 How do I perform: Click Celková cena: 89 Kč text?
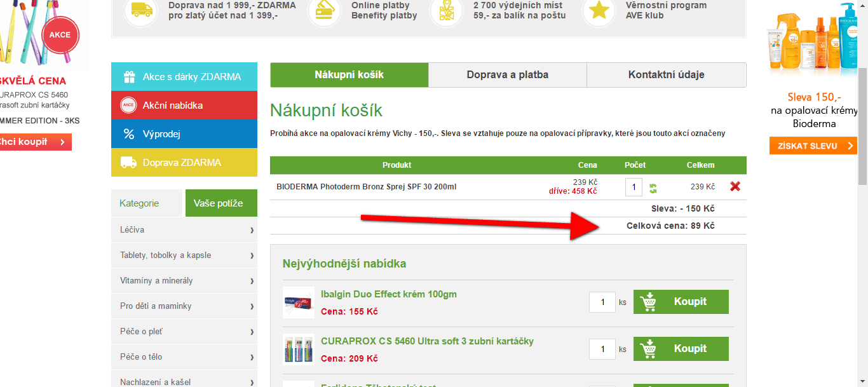670,226
